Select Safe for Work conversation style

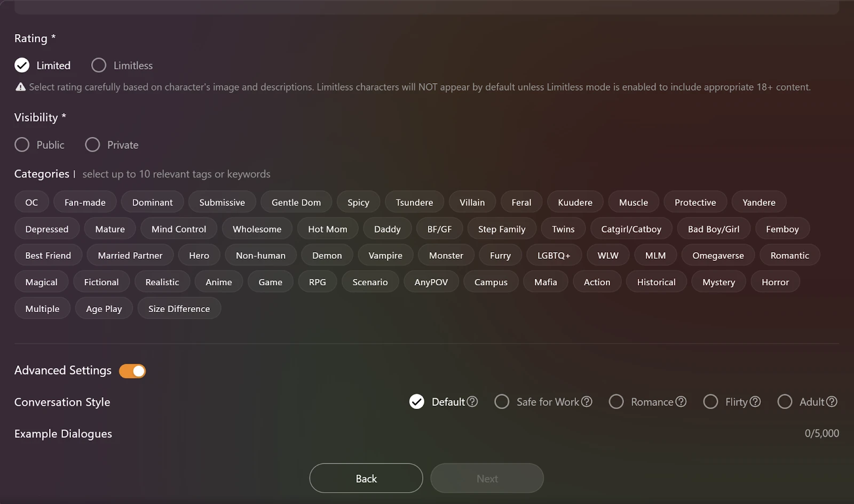point(502,402)
